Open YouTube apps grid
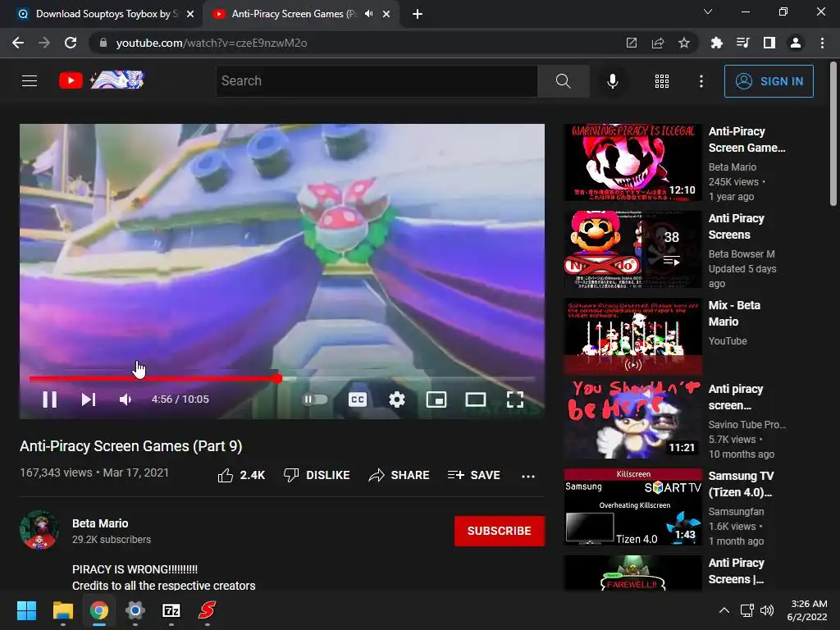This screenshot has height=630, width=840. point(662,81)
